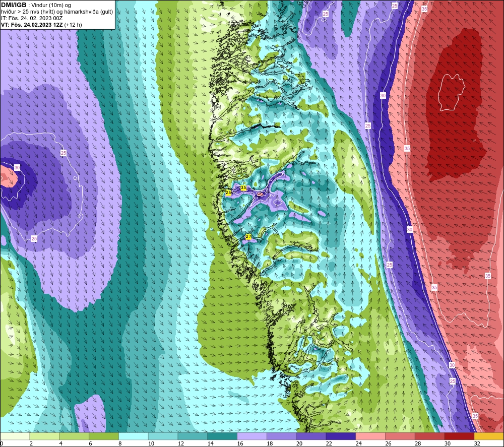The width and height of the screenshot is (504, 447).
Task: Click the legend scale label "4"
Action: point(61,443)
